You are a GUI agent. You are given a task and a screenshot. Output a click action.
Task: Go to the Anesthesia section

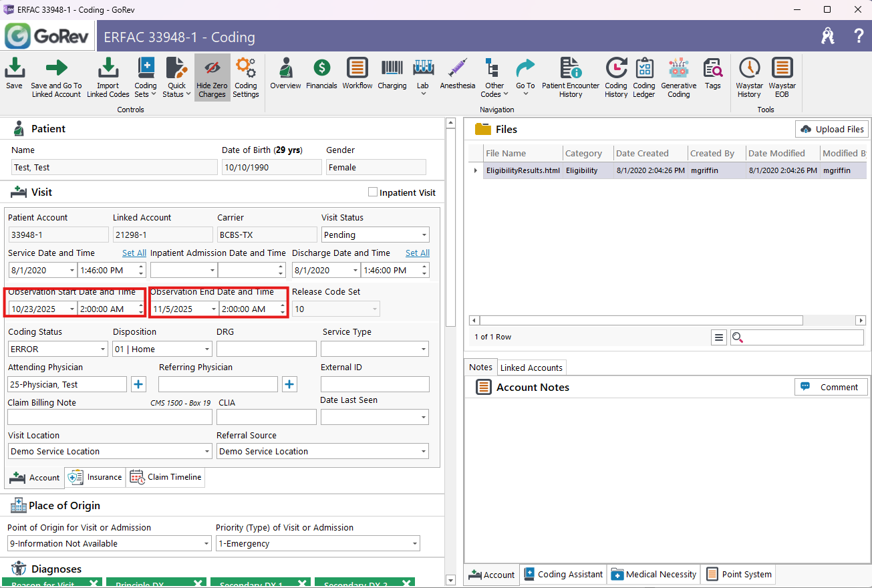click(x=457, y=73)
